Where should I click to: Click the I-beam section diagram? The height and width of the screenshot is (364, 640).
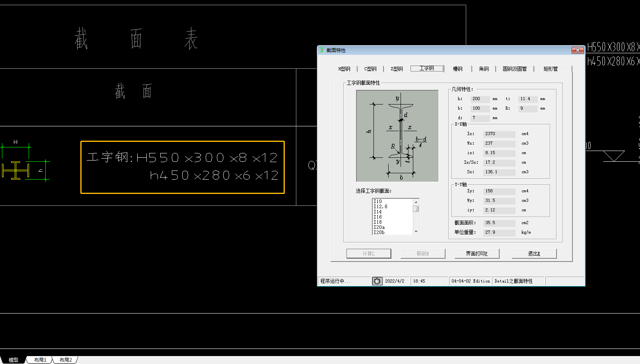pos(397,136)
